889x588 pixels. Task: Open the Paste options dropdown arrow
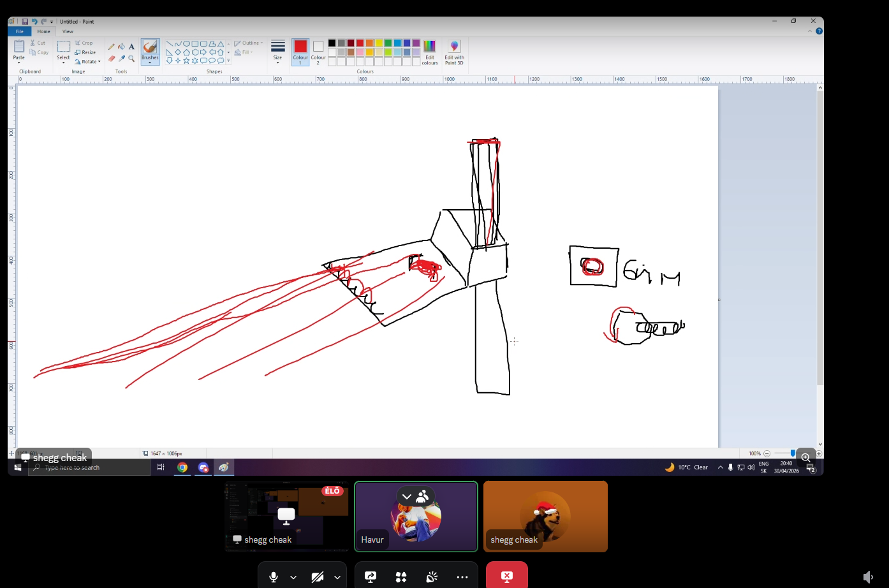tap(19, 62)
